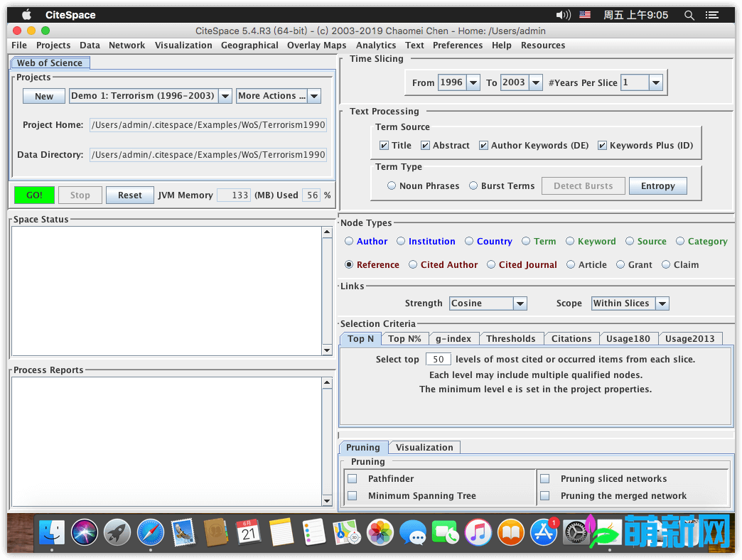Open Photos flower icon in dock
The image size is (742, 560).
pos(380,532)
